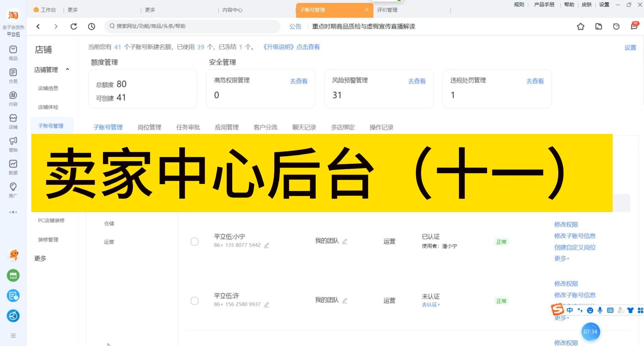Image resolution: width=644 pixels, height=346 pixels.
Task: Open the blue circular swirl icon
Action: 13,316
